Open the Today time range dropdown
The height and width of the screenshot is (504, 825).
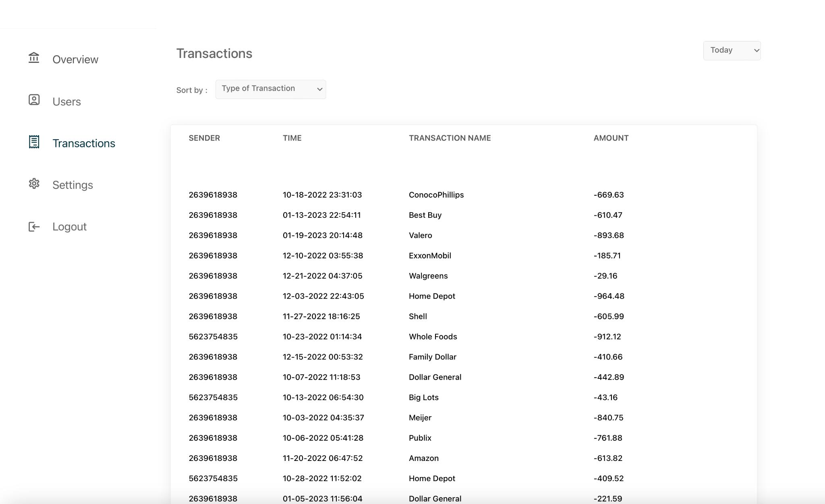pos(732,51)
